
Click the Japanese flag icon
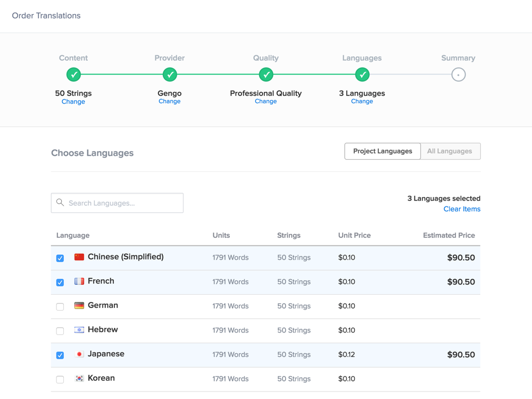[x=79, y=354]
